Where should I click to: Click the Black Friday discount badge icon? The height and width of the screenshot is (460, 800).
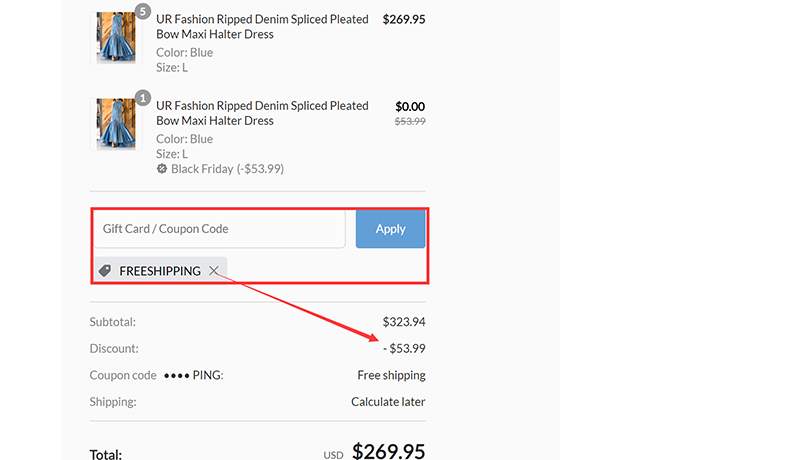162,169
